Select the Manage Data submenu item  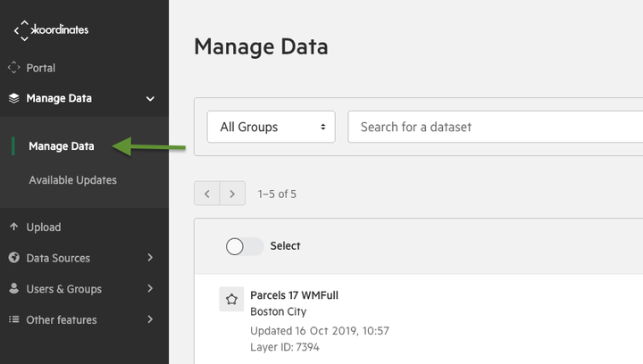tap(62, 146)
